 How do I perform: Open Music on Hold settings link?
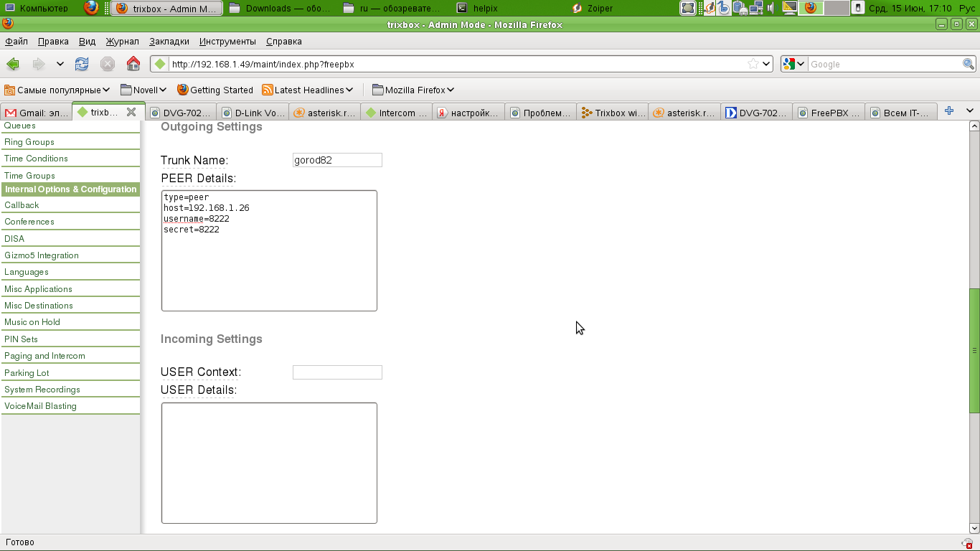tap(32, 322)
